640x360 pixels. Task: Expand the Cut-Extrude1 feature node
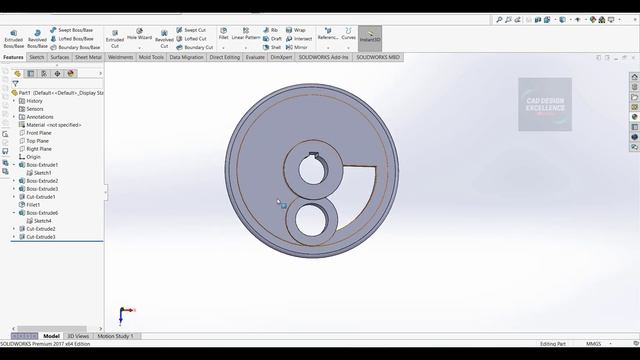click(14, 197)
